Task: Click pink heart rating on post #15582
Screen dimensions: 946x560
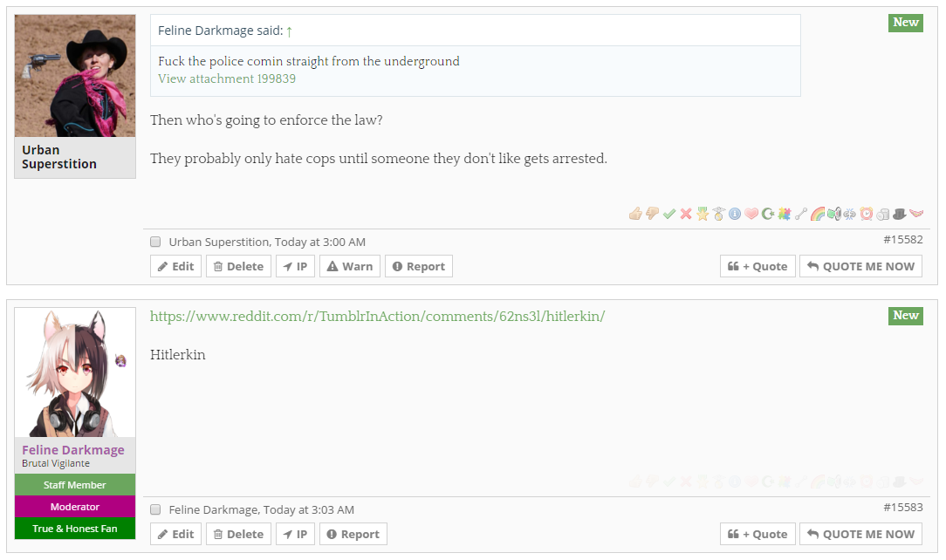Action: 751,214
